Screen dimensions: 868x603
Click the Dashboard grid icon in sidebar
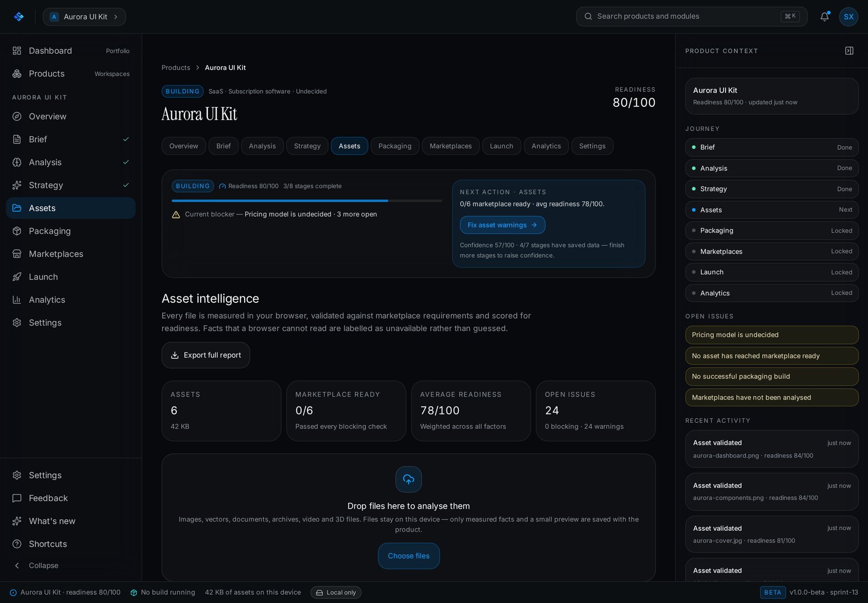pos(17,50)
